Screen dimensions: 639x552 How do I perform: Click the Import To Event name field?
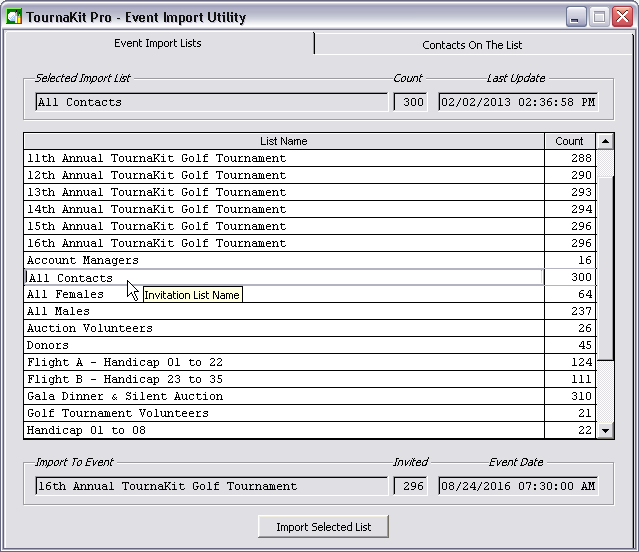coord(212,486)
